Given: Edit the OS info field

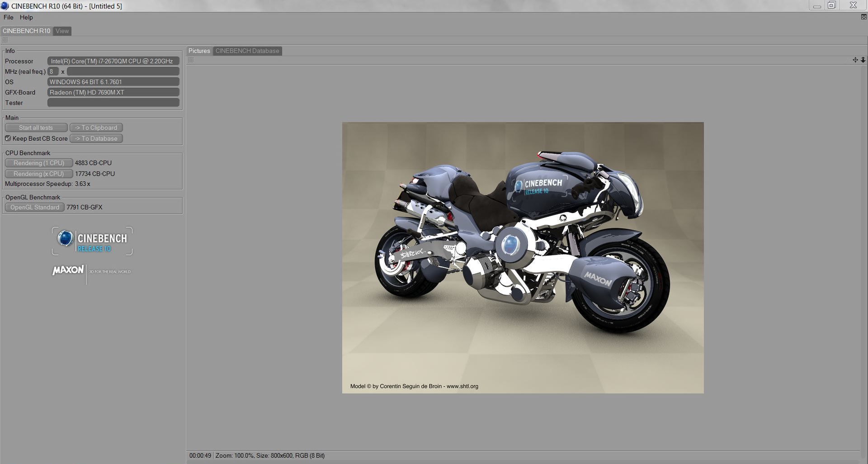Looking at the screenshot, I should point(113,82).
